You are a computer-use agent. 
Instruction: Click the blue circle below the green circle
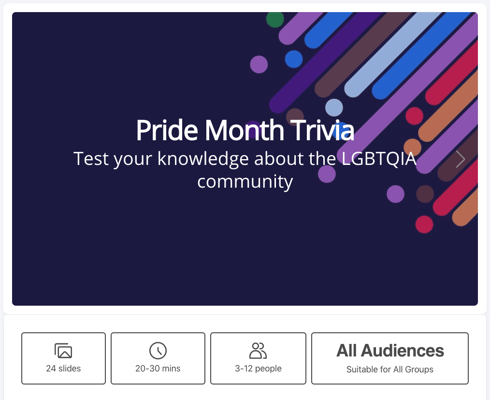pos(294,59)
